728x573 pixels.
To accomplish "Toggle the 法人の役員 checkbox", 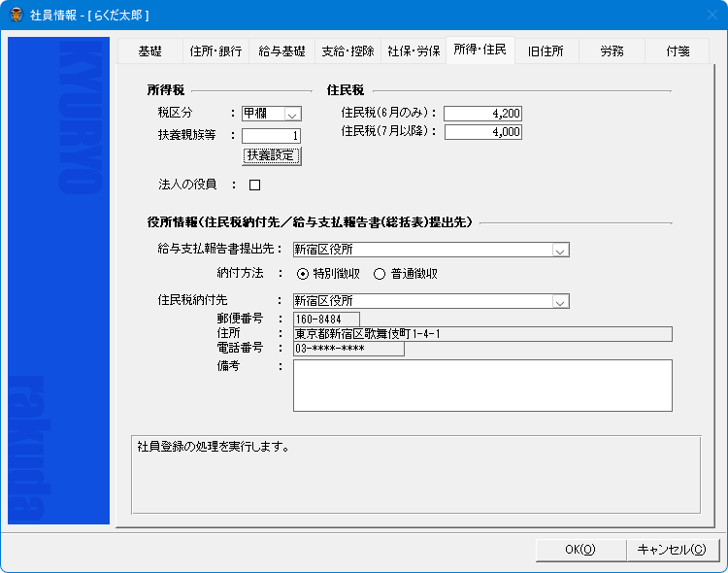I will pos(255,185).
